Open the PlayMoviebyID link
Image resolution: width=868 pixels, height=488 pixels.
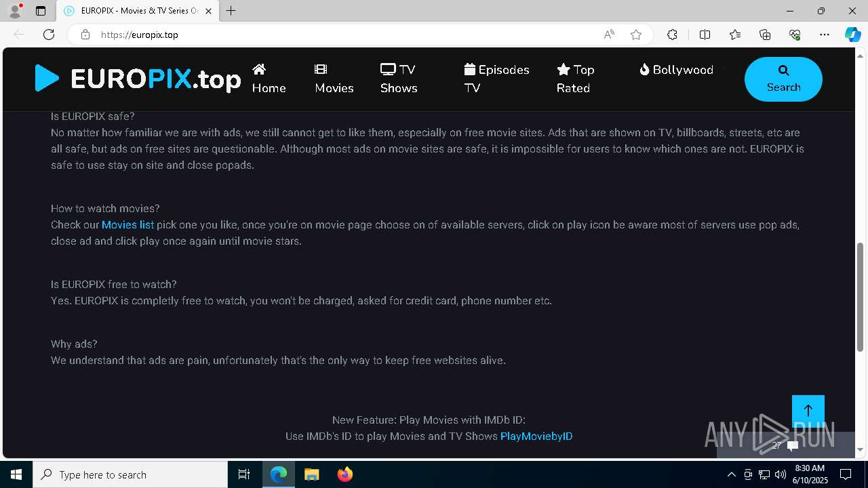[x=536, y=436]
